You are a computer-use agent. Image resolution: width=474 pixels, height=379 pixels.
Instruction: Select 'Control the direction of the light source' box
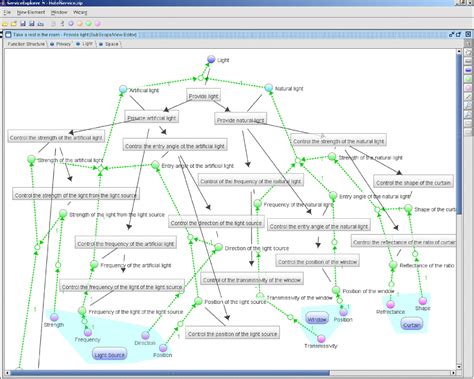(x=216, y=222)
